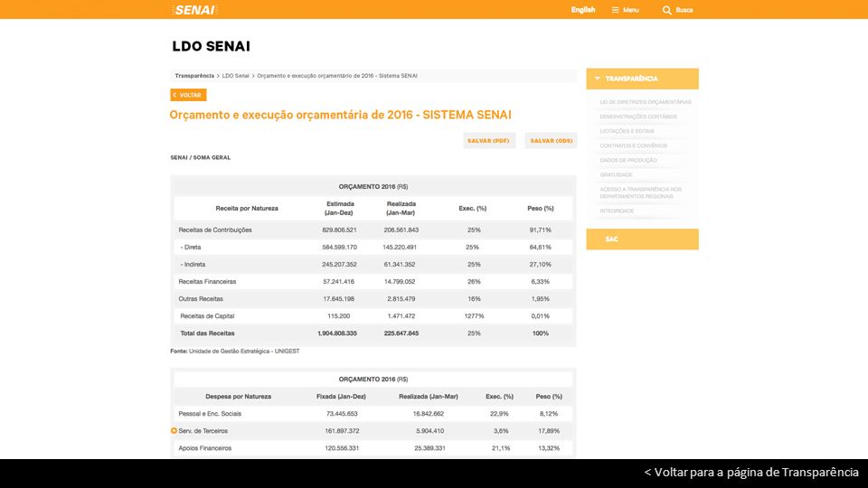Expand the Serv. de Terceiros row plus icon

[x=174, y=430]
